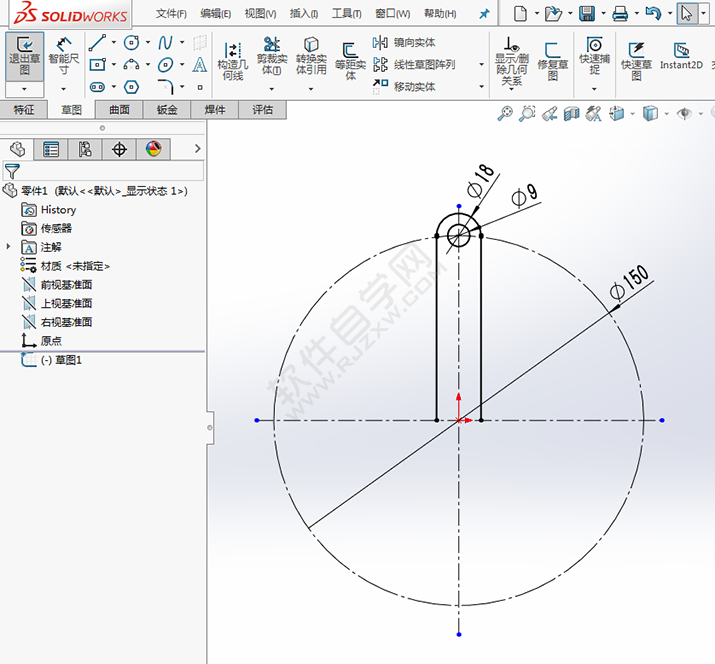Pin the menu bar with pushpin
The height and width of the screenshot is (664, 715).
(x=484, y=14)
